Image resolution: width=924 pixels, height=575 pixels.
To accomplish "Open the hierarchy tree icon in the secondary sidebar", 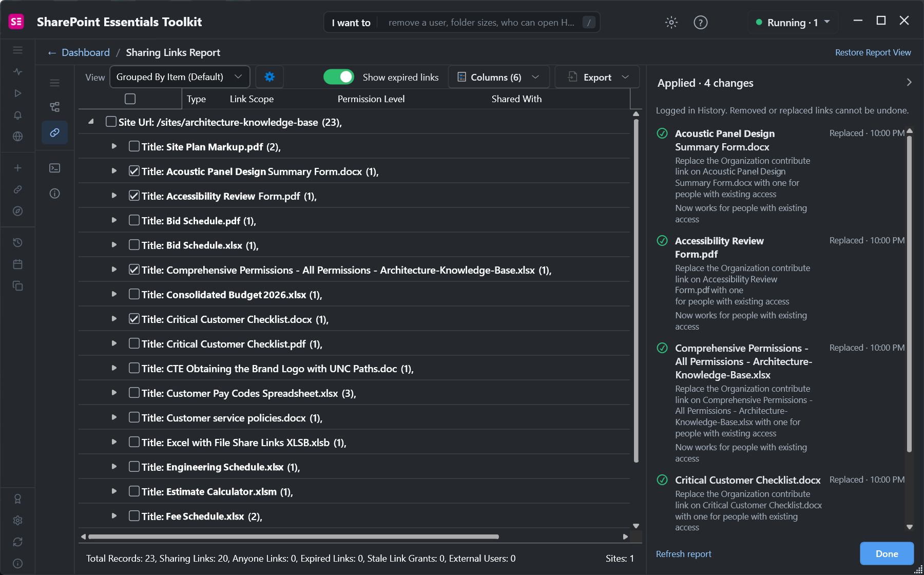I will 55,107.
